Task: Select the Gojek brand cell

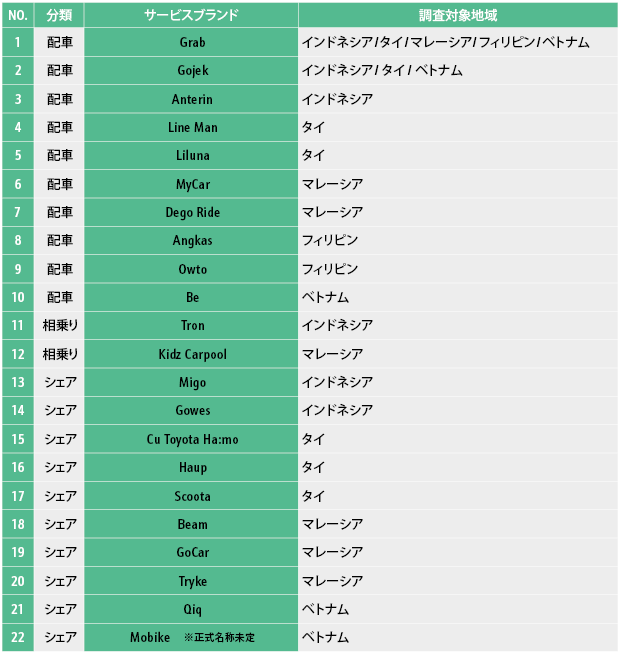Action: (192, 71)
